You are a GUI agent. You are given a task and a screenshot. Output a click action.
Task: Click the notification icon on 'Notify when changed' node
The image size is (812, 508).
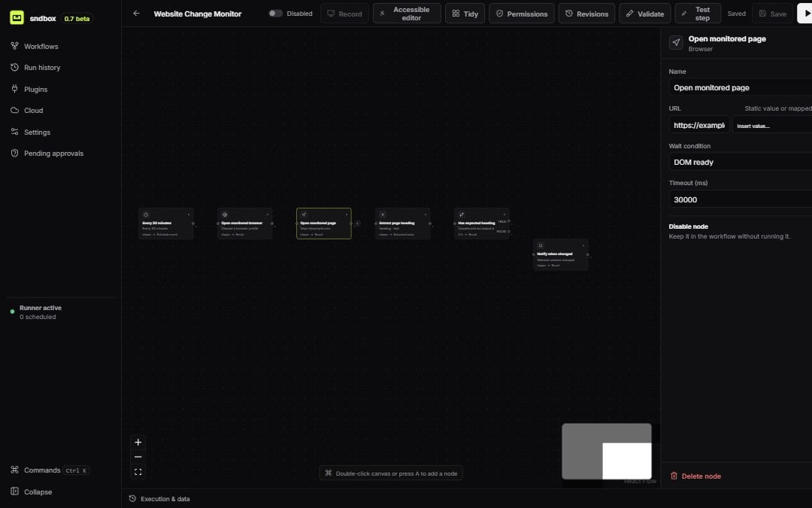[541, 245]
